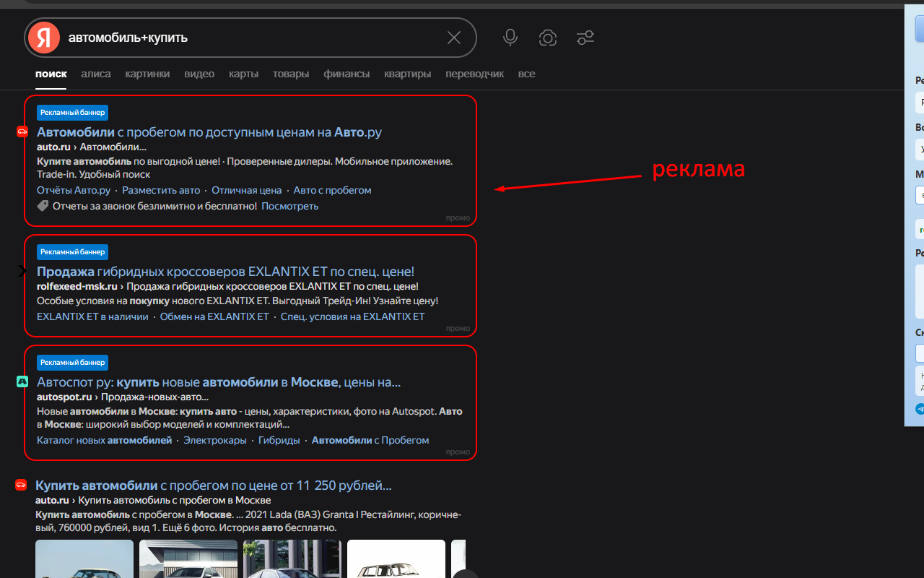The height and width of the screenshot is (578, 924).
Task: Click 'rolfexeed-msk.ru' domain link
Action: coord(77,286)
